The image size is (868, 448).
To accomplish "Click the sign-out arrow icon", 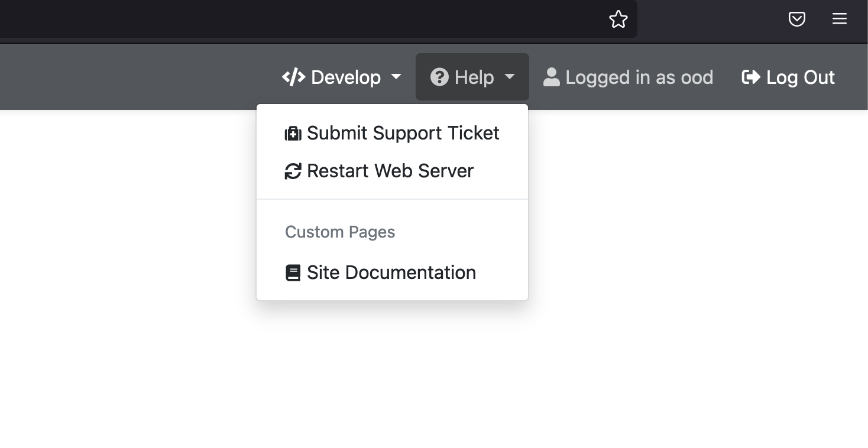I will 751,77.
